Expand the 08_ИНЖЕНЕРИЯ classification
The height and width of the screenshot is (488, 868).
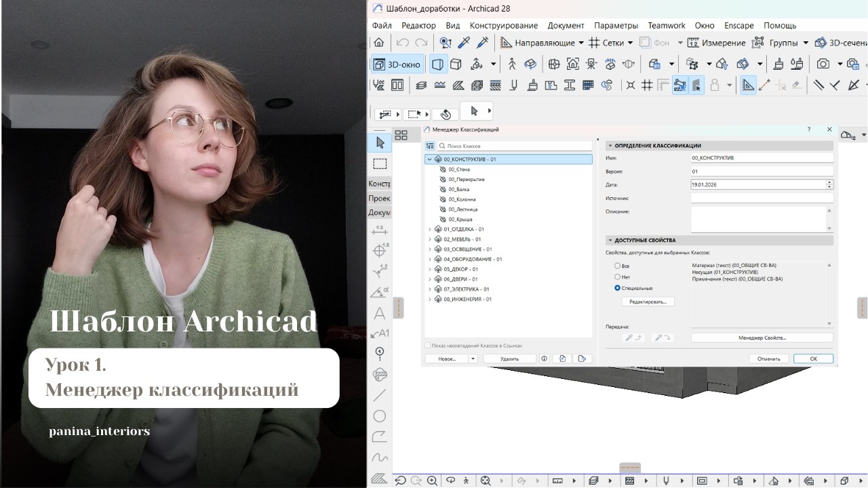point(429,299)
